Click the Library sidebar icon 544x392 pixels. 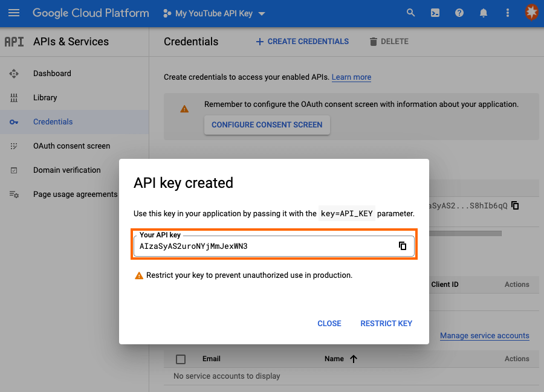pyautogui.click(x=14, y=98)
